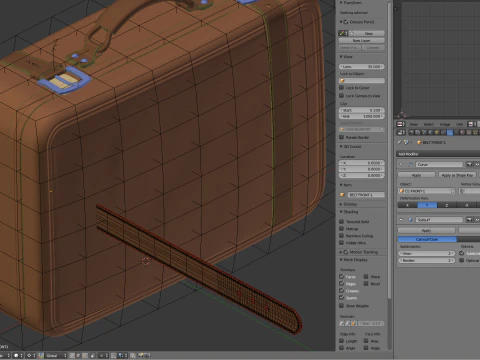Click the second normals display icon
480x360 pixels.
[347, 323]
